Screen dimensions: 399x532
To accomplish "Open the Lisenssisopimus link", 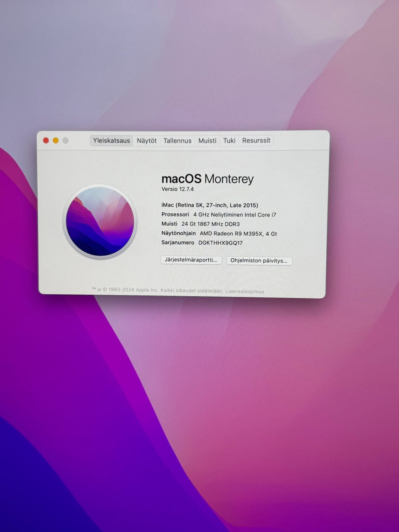I will click(x=245, y=291).
